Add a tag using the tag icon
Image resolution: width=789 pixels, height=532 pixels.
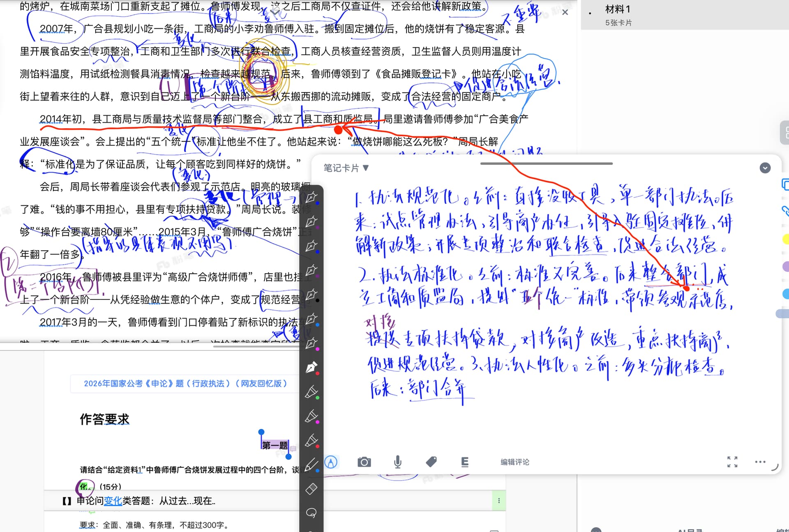coord(431,462)
